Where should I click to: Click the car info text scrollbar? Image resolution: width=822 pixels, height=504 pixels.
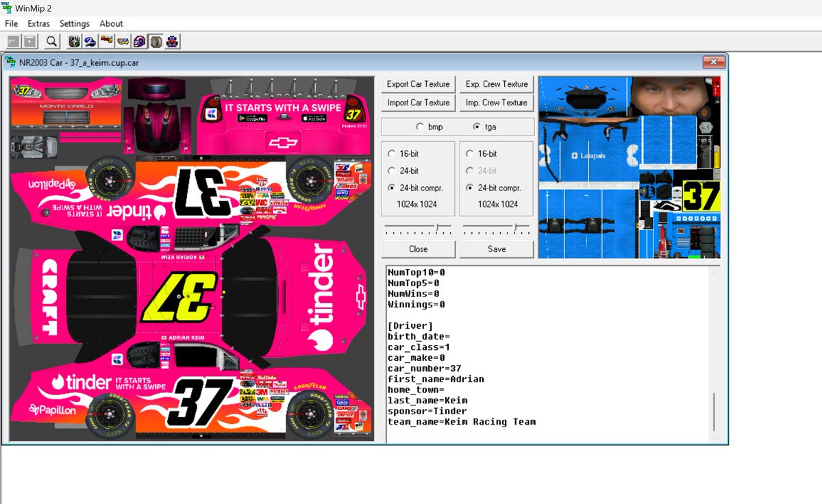[714, 354]
